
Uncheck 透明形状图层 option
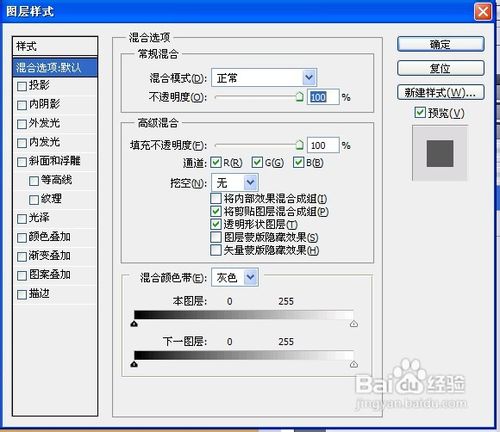[216, 224]
